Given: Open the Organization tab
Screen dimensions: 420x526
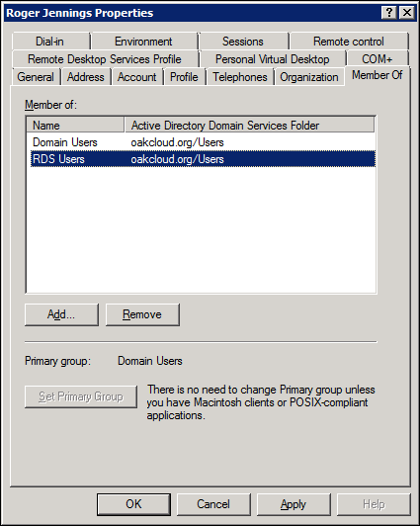Looking at the screenshot, I should pos(309,77).
